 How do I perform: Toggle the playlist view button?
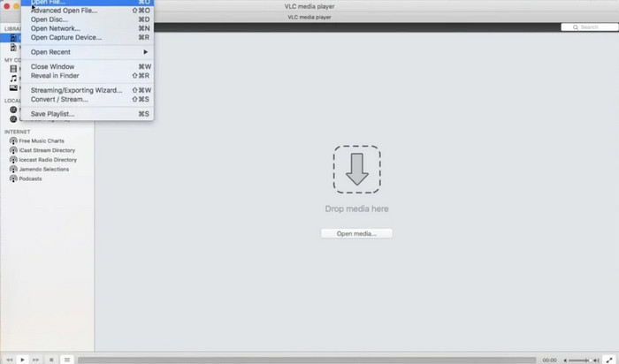[67, 360]
